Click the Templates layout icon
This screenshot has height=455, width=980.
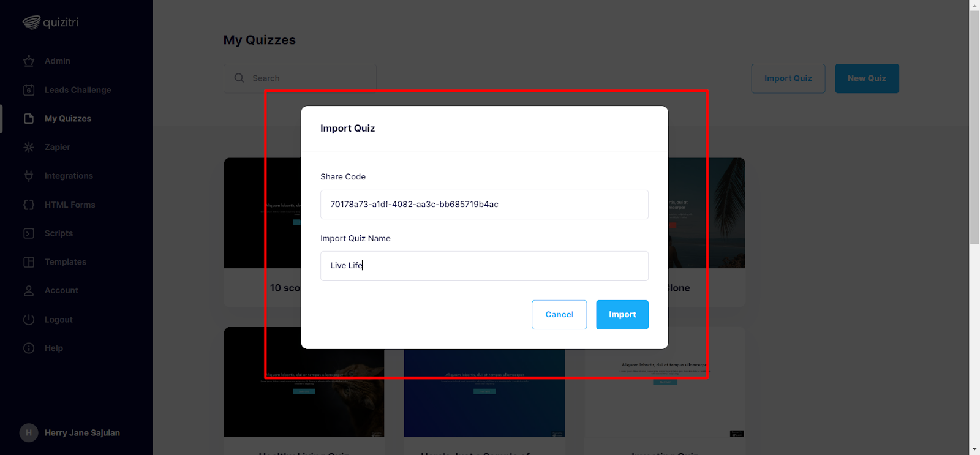click(29, 262)
